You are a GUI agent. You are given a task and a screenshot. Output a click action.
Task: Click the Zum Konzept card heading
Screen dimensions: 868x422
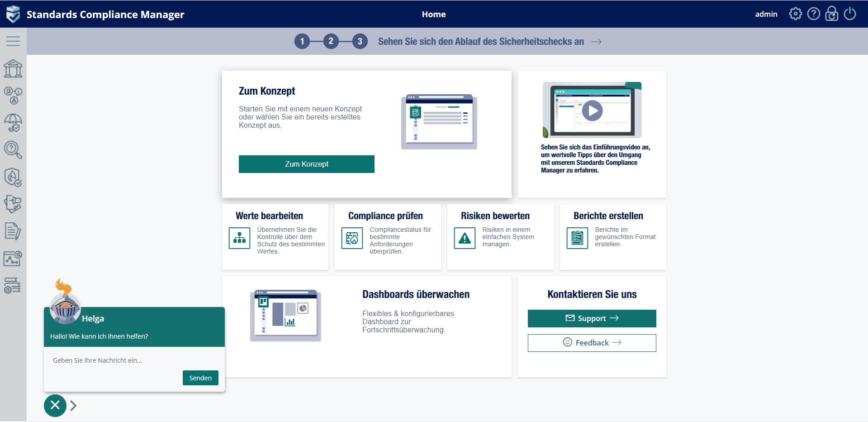(x=267, y=91)
